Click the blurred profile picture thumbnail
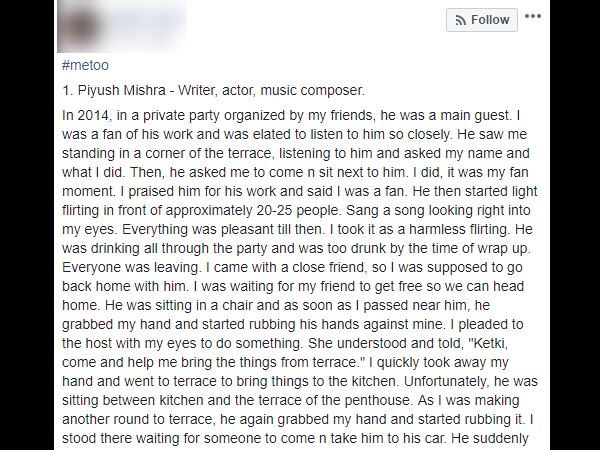The image size is (600, 450). 81,25
